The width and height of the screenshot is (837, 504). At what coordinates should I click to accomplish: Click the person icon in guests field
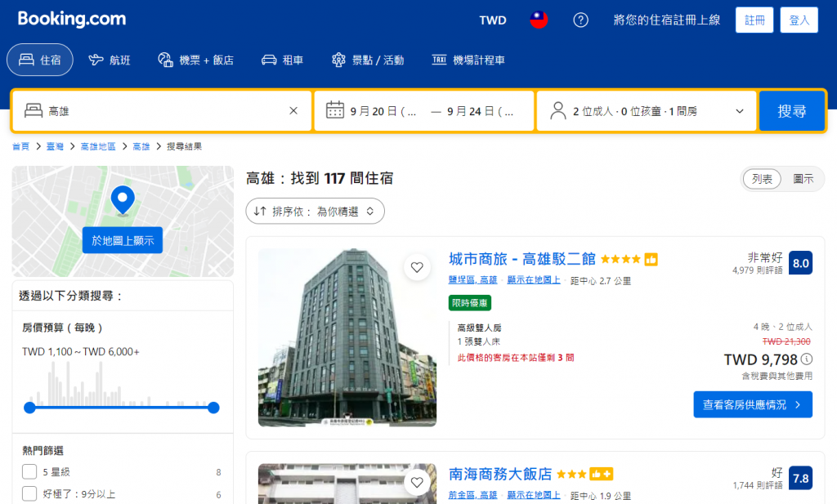click(557, 110)
